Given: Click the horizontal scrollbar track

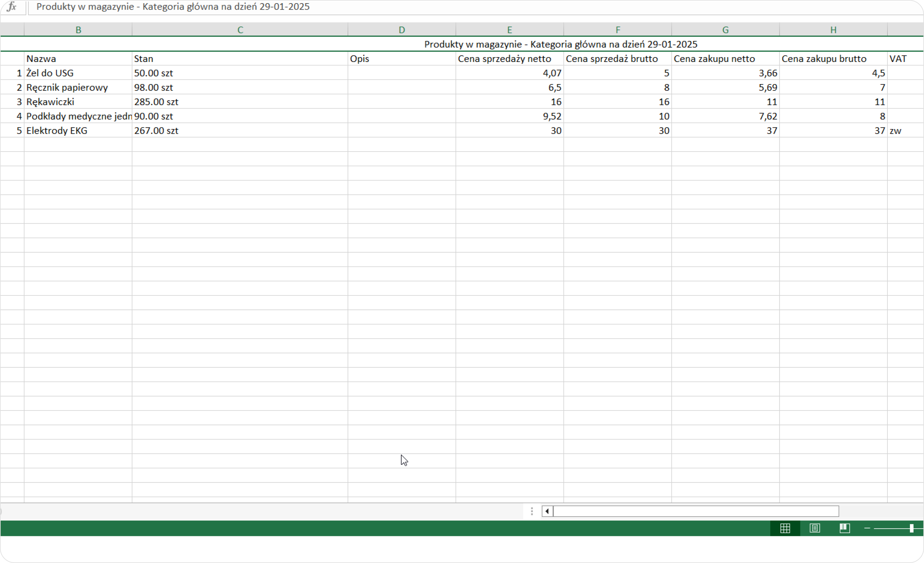Looking at the screenshot, I should point(696,511).
